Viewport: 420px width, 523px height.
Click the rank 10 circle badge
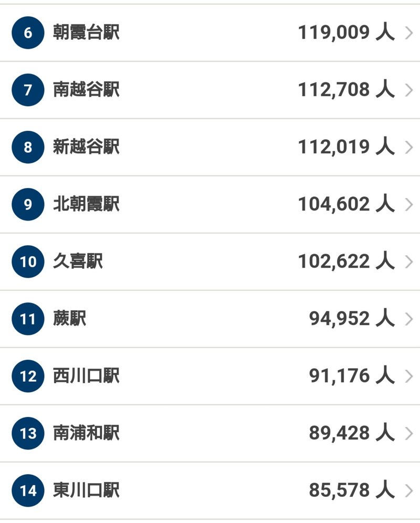click(28, 261)
